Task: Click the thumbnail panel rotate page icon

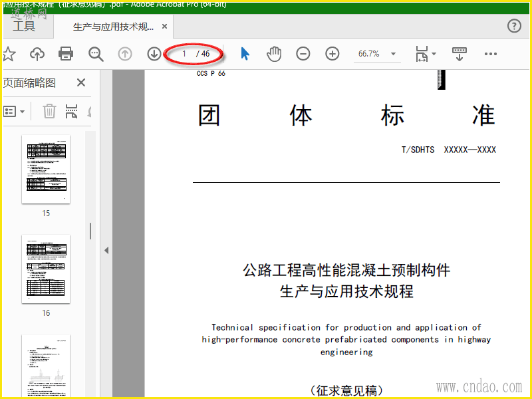Action: click(x=89, y=111)
